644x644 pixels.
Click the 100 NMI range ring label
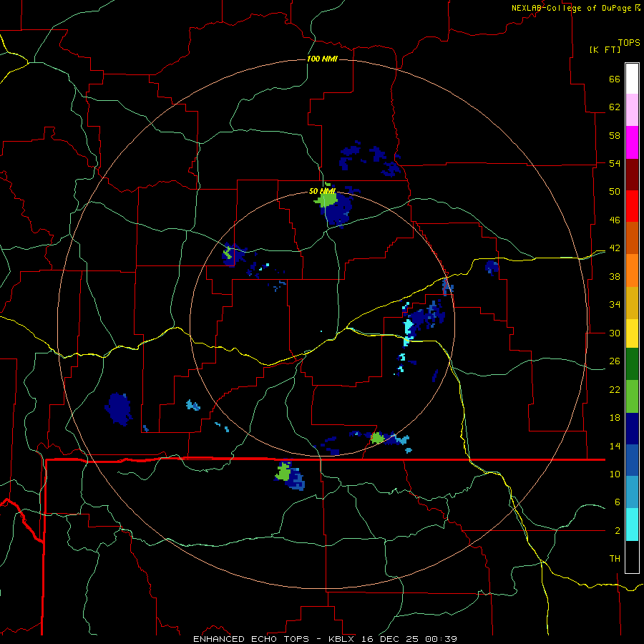point(322,59)
